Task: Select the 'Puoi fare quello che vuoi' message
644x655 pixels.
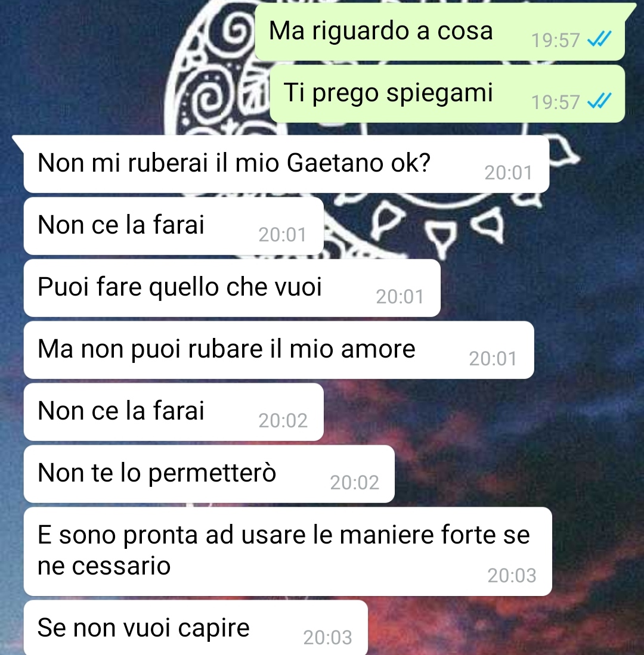Action: point(232,288)
